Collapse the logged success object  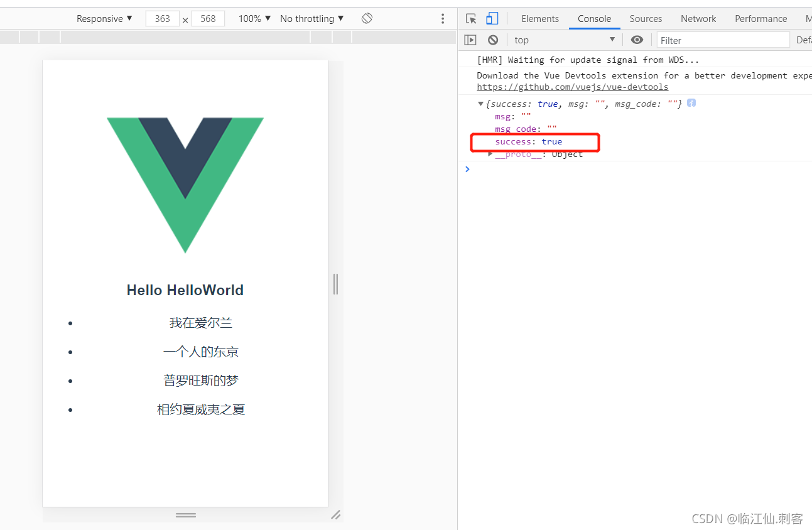coord(480,103)
